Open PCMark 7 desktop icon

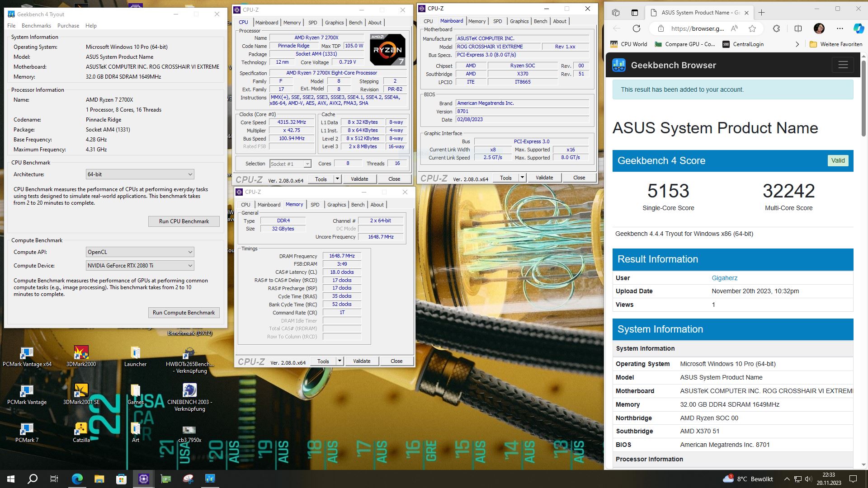[27, 432]
